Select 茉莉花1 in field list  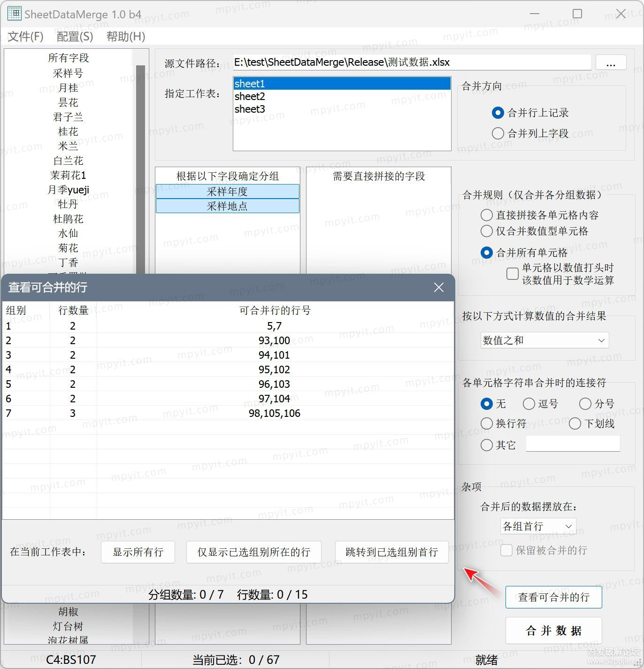click(x=69, y=175)
